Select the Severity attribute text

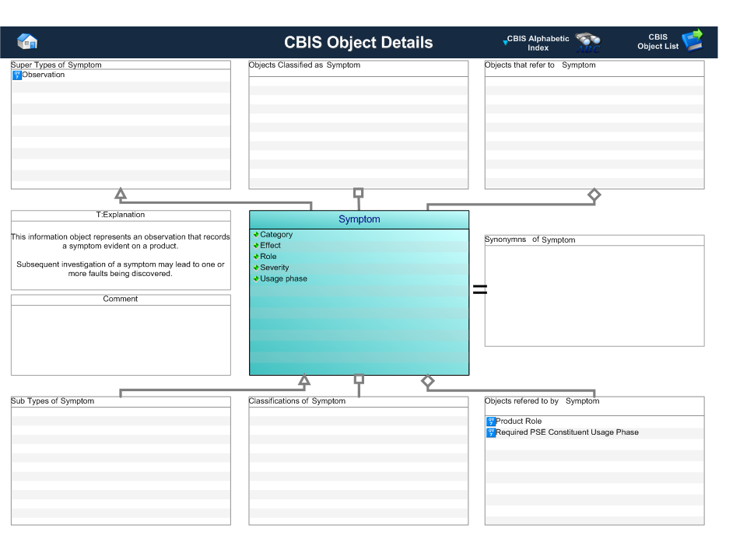pos(275,268)
